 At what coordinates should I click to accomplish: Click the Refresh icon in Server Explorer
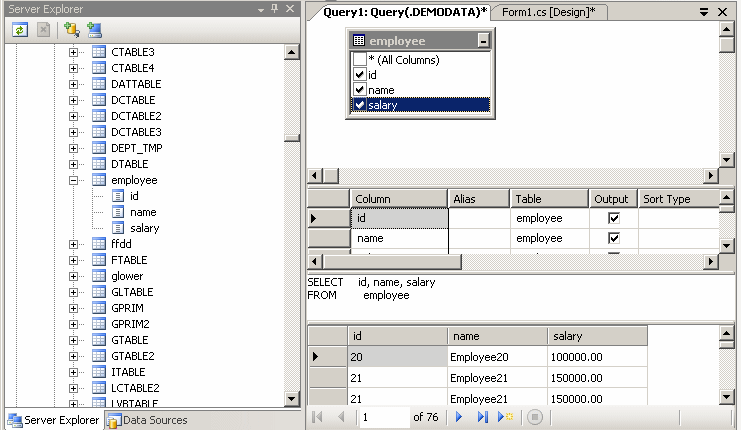(x=19, y=30)
